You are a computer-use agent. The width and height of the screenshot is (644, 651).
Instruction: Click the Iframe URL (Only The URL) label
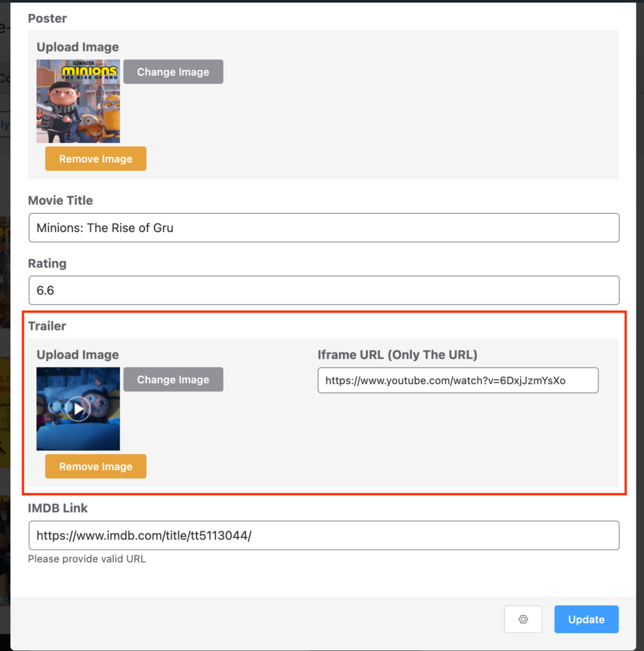click(x=397, y=355)
